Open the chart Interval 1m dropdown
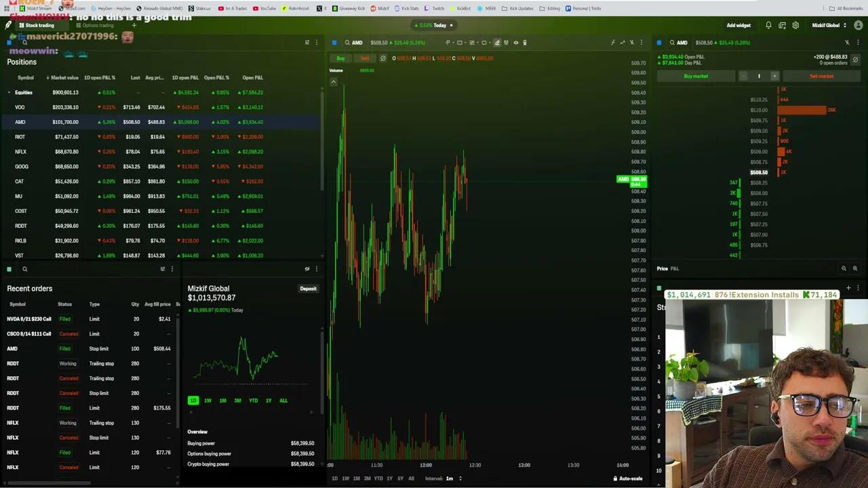The width and height of the screenshot is (868, 488). pyautogui.click(x=452, y=479)
